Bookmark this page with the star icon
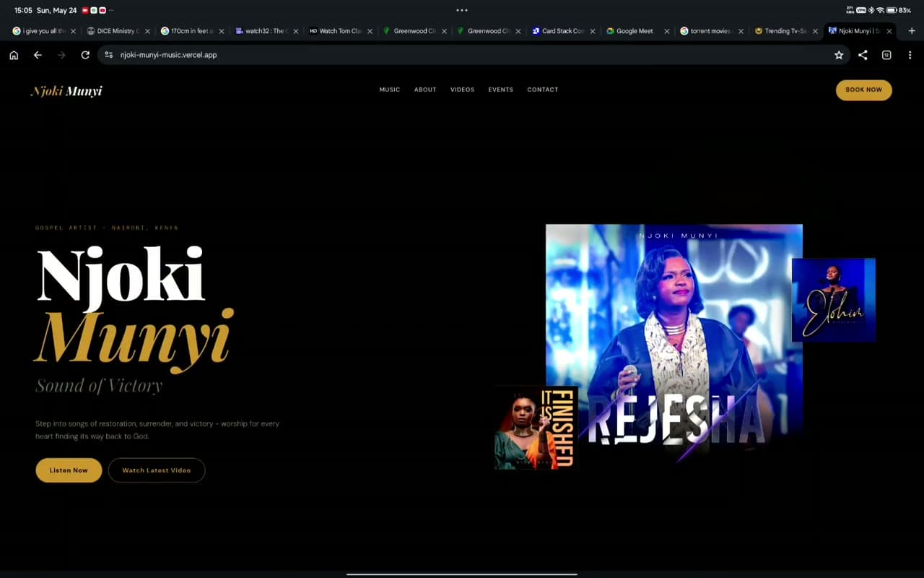 coord(839,55)
